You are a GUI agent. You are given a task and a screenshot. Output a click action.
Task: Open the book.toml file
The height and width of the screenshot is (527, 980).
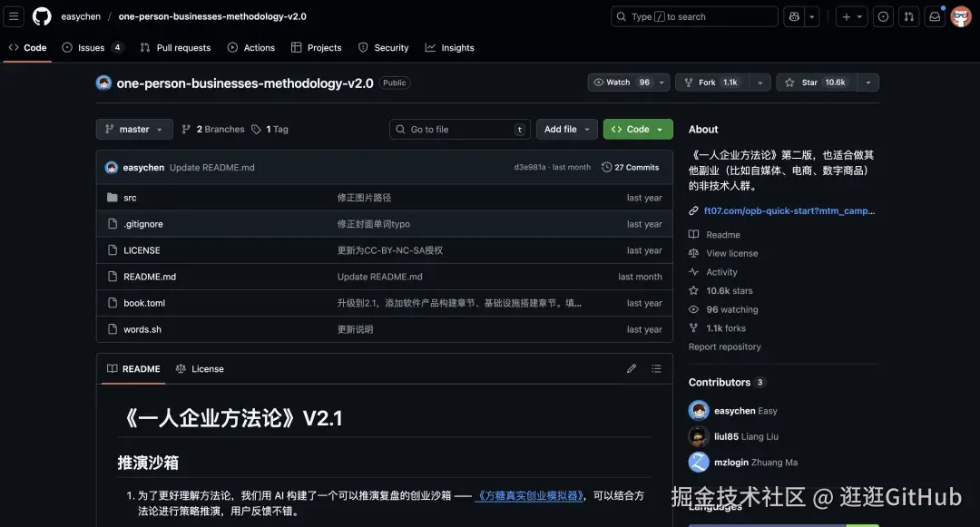pos(144,303)
